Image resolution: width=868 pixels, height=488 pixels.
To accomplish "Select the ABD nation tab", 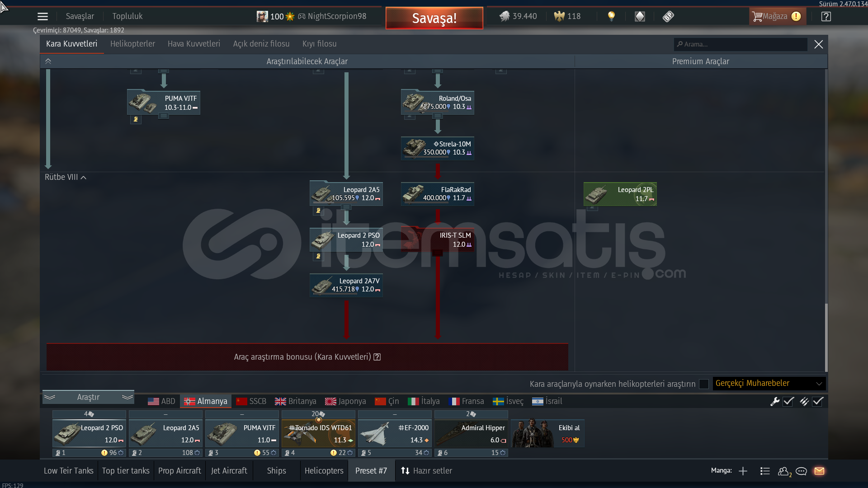I will pyautogui.click(x=161, y=401).
